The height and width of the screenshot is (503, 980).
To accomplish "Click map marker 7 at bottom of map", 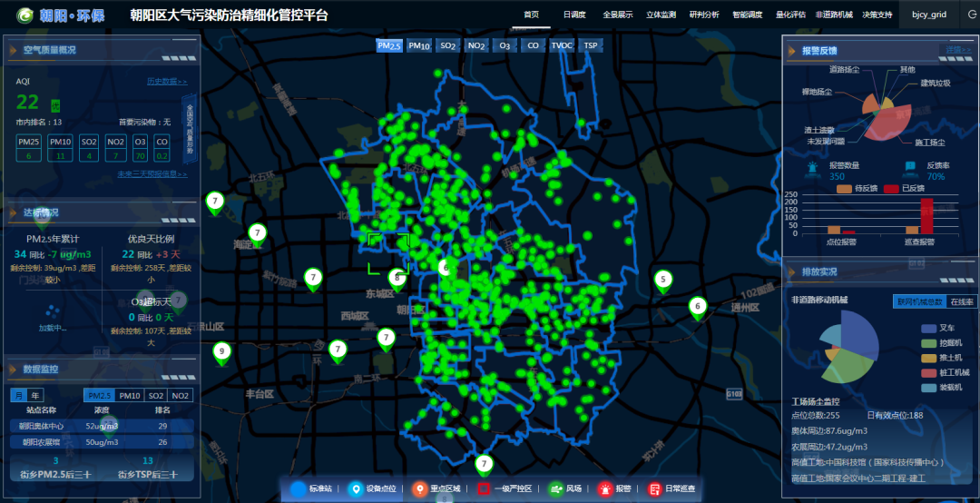I will click(x=484, y=466).
